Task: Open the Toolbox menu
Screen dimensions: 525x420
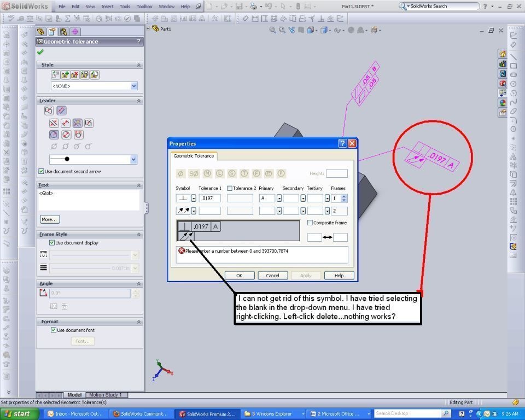Action: tap(144, 7)
